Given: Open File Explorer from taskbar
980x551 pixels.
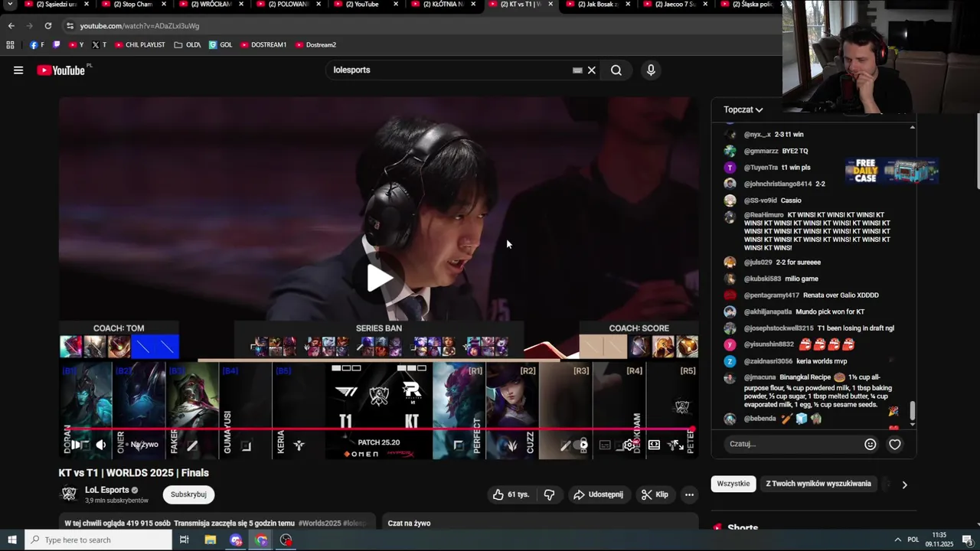Looking at the screenshot, I should [x=211, y=540].
